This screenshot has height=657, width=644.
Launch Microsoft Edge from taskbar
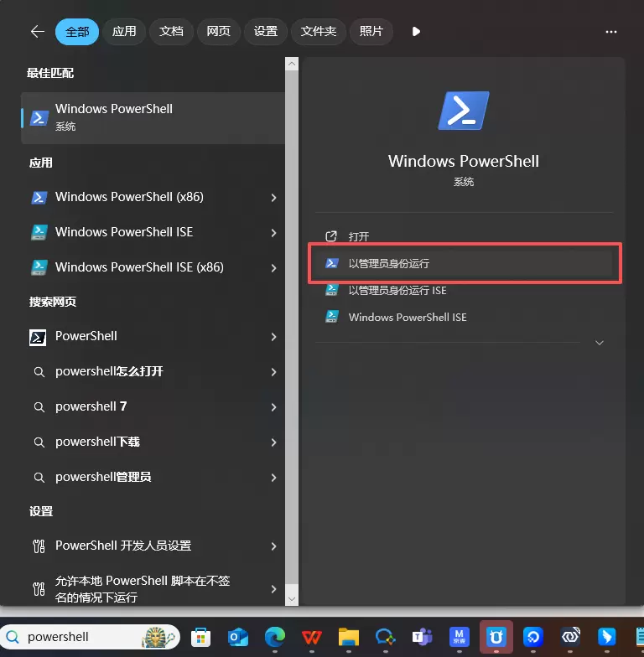click(x=275, y=637)
